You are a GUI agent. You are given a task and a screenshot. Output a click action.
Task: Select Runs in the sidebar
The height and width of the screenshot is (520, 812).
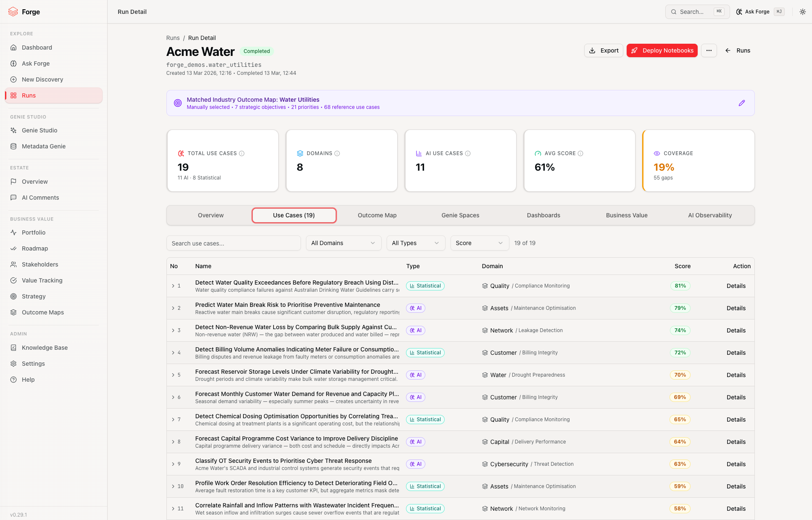click(x=54, y=95)
